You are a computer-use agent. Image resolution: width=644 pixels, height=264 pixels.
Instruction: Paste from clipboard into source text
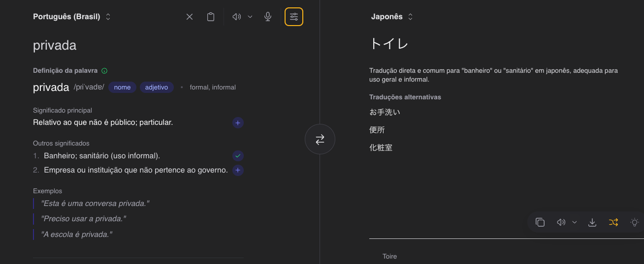click(x=211, y=17)
